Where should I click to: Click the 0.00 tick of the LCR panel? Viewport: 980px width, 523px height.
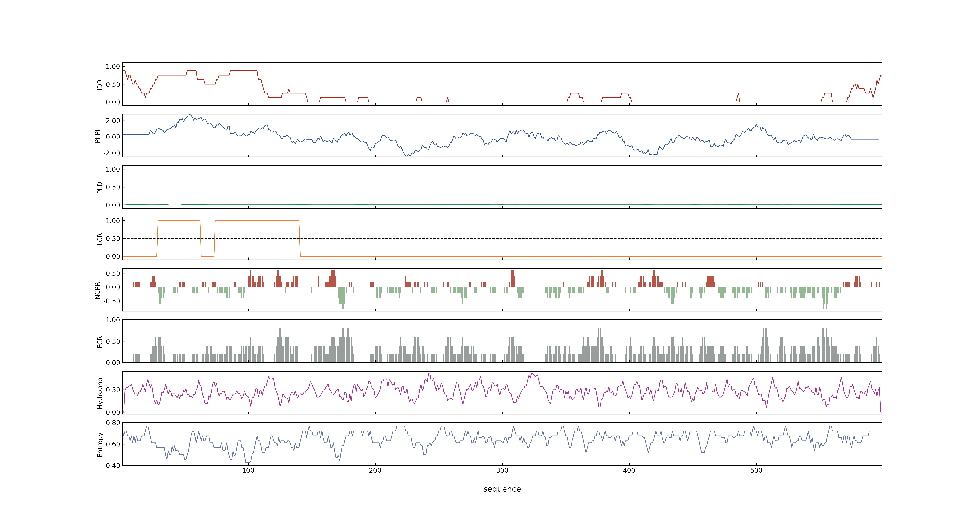113,256
